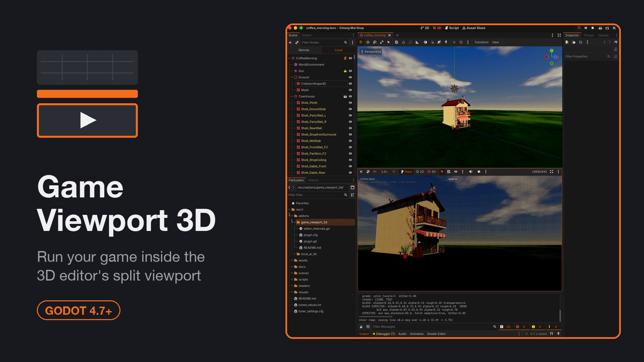Mute game audio with the speaker icon
Screen dimensions: 644x362
click(471, 172)
